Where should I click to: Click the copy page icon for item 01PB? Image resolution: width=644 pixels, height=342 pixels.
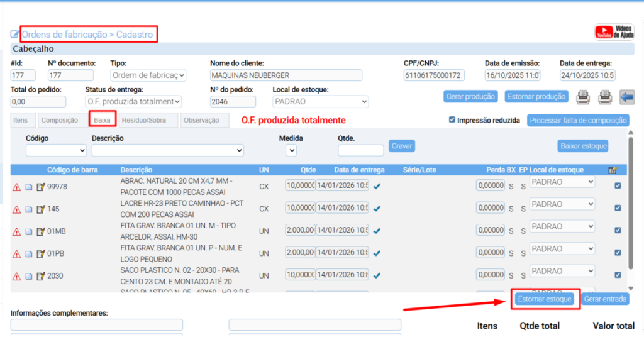(29, 254)
